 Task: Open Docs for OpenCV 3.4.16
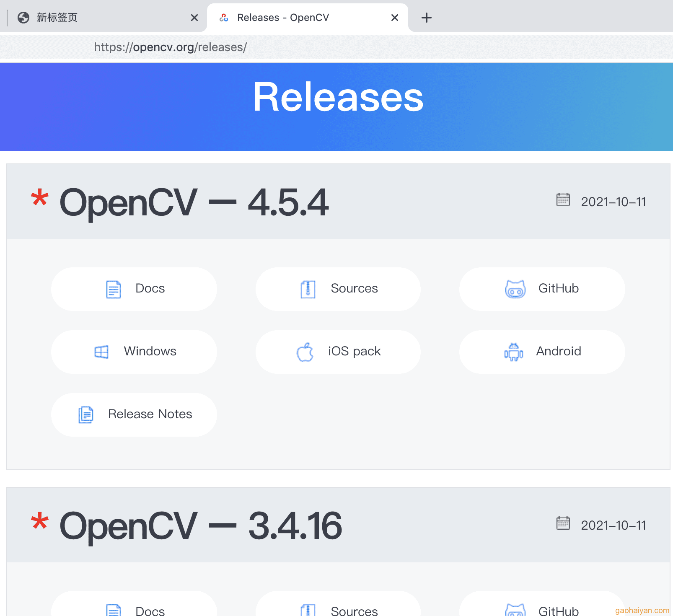coord(134,604)
